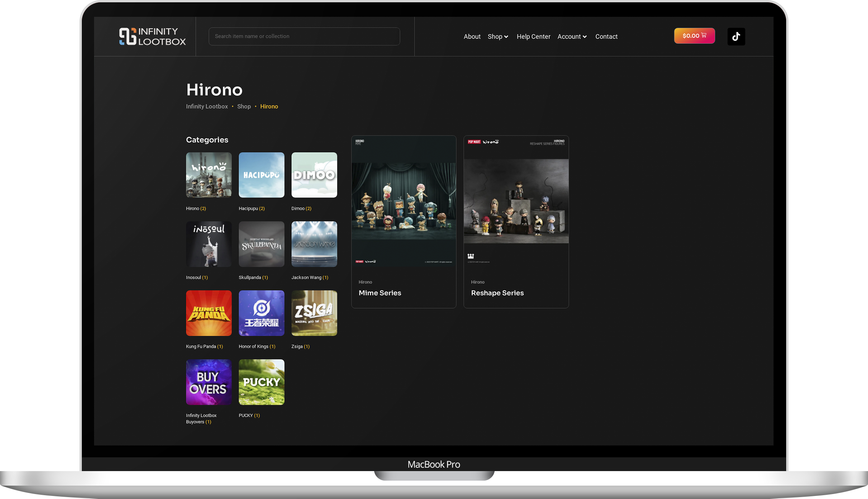Select the Hirono category thumbnail
This screenshot has width=868, height=499.
click(209, 175)
